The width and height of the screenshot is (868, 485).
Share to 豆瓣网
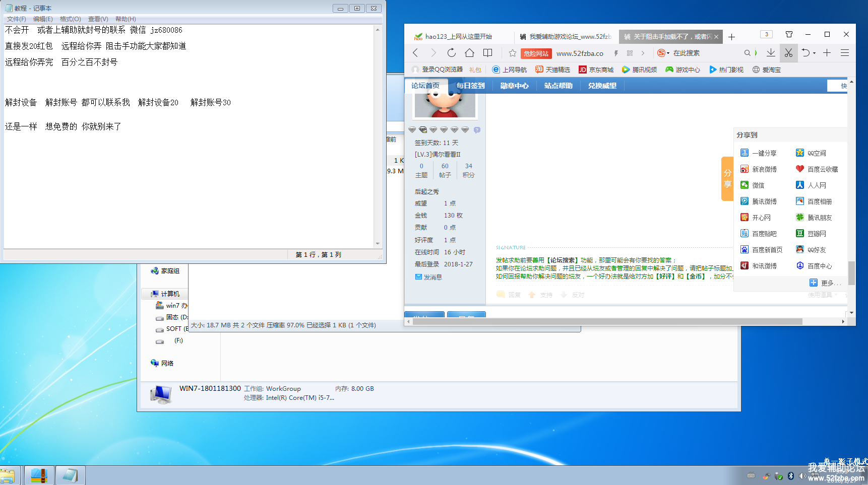pyautogui.click(x=811, y=234)
